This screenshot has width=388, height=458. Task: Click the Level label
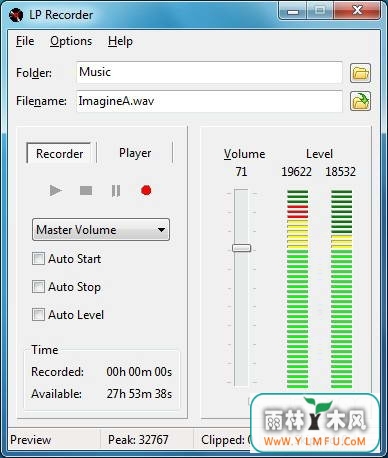[319, 154]
